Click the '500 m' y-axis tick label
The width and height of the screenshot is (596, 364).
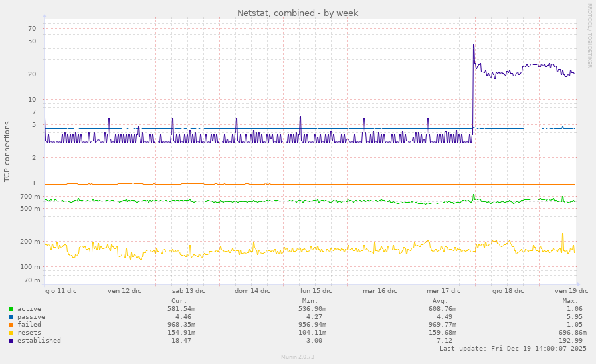click(x=30, y=208)
